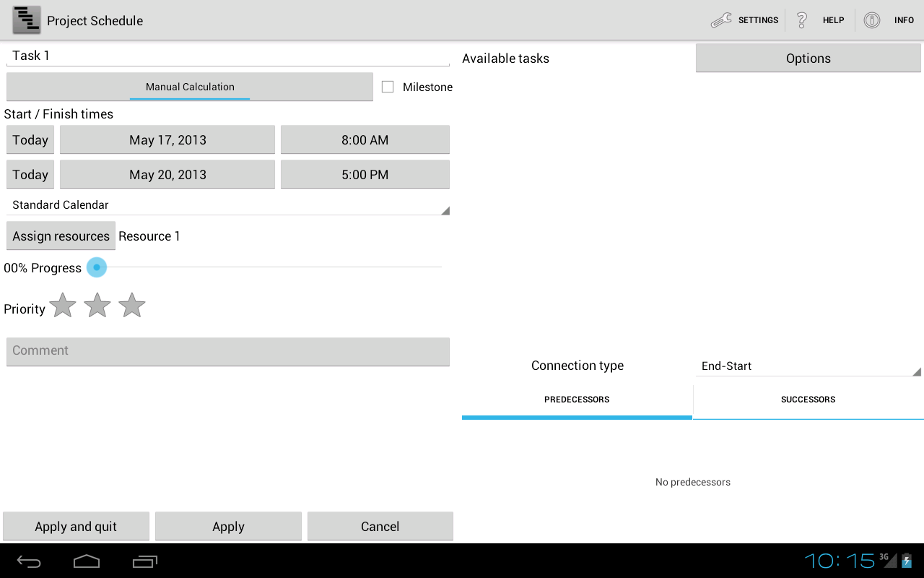924x578 pixels.
Task: Tap the Project Schedule app icon
Action: pyautogui.click(x=27, y=20)
